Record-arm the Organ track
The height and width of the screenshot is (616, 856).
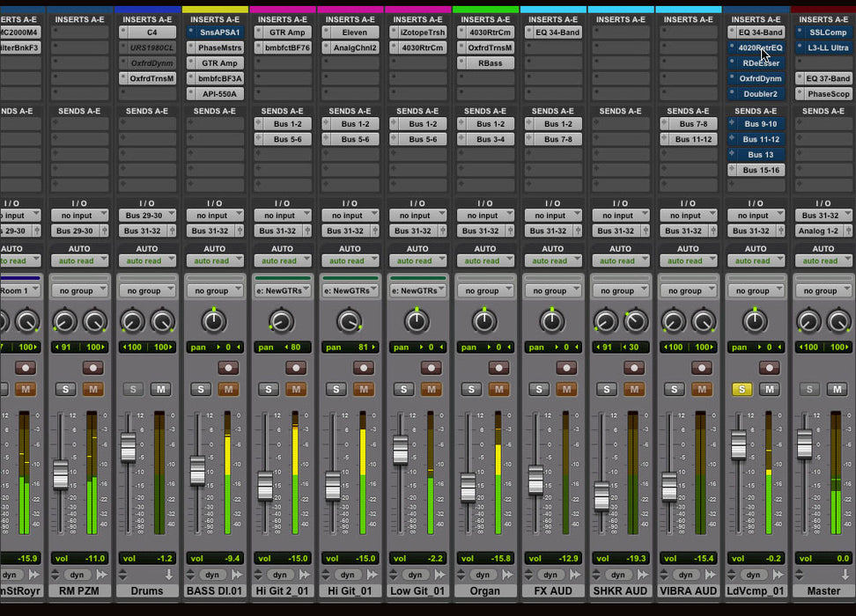[x=498, y=368]
